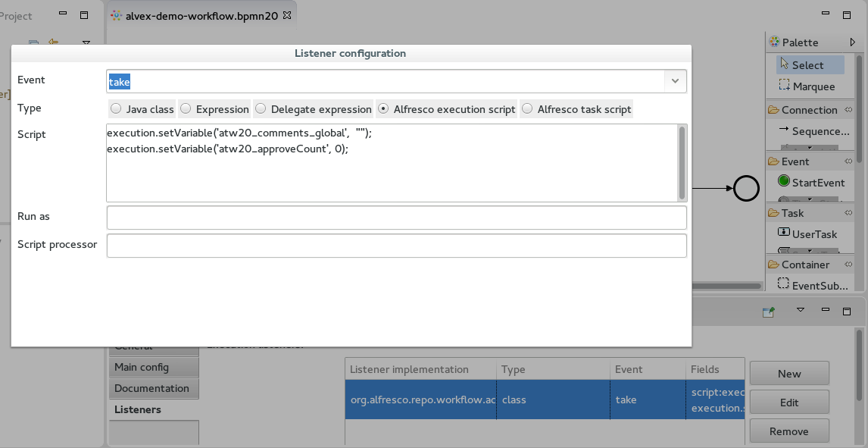Open the Documentation properties tab
The width and height of the screenshot is (868, 448).
(x=151, y=388)
